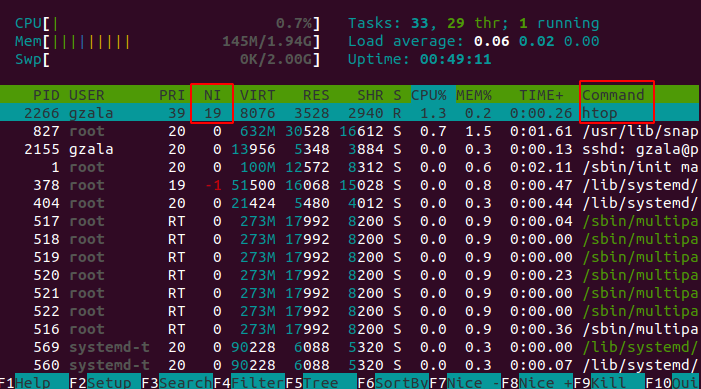Sort by SHR column header
701x389 pixels.
tap(370, 95)
